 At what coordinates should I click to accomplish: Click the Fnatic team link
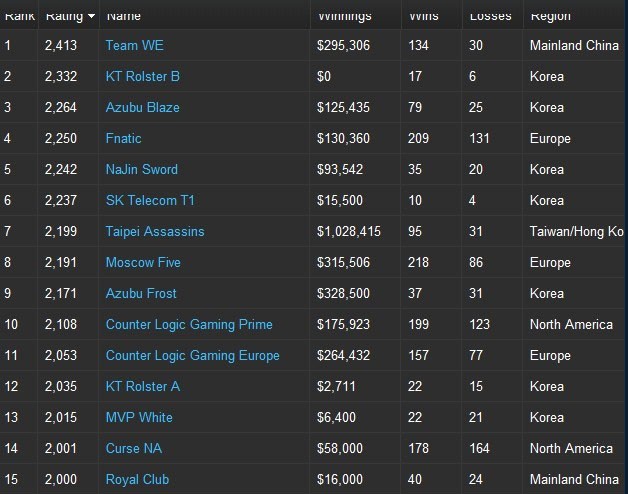(x=125, y=138)
